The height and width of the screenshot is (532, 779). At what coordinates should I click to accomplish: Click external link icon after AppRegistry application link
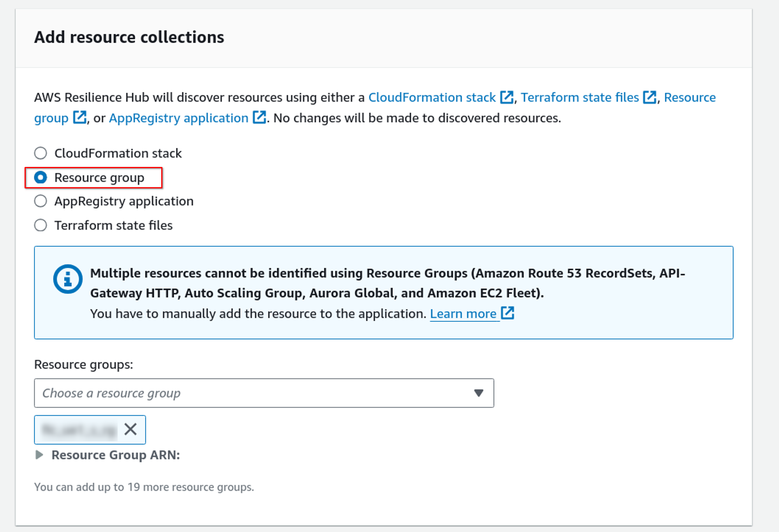pos(259,118)
